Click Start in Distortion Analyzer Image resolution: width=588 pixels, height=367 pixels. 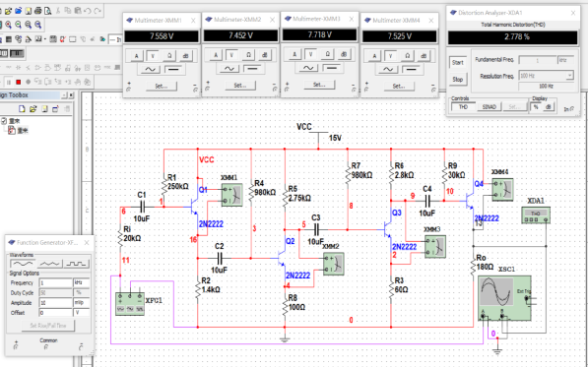coord(458,63)
